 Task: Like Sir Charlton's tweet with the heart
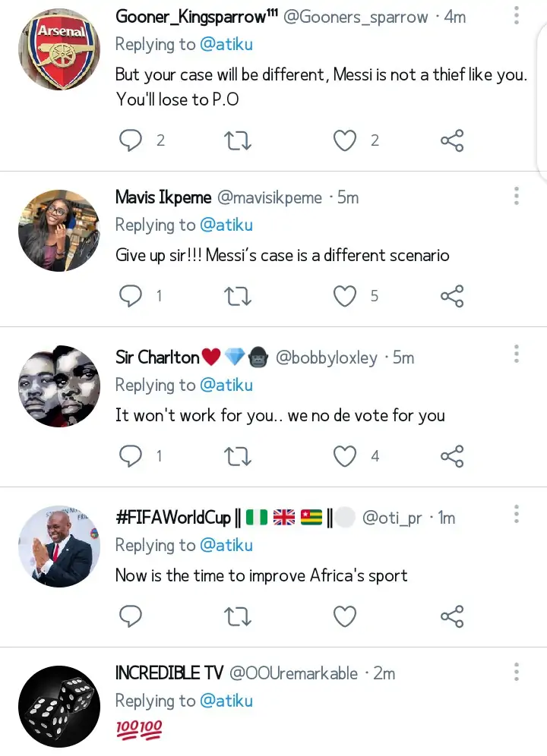346,456
